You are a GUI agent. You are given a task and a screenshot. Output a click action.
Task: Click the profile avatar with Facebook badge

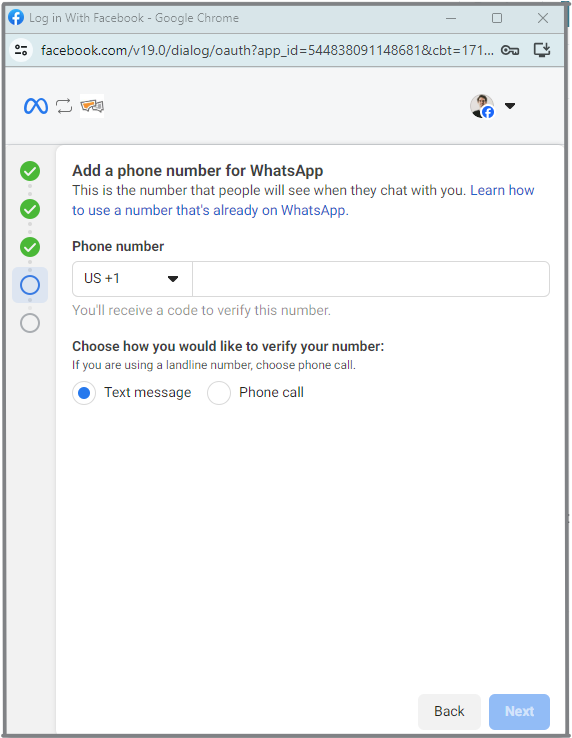coord(482,106)
